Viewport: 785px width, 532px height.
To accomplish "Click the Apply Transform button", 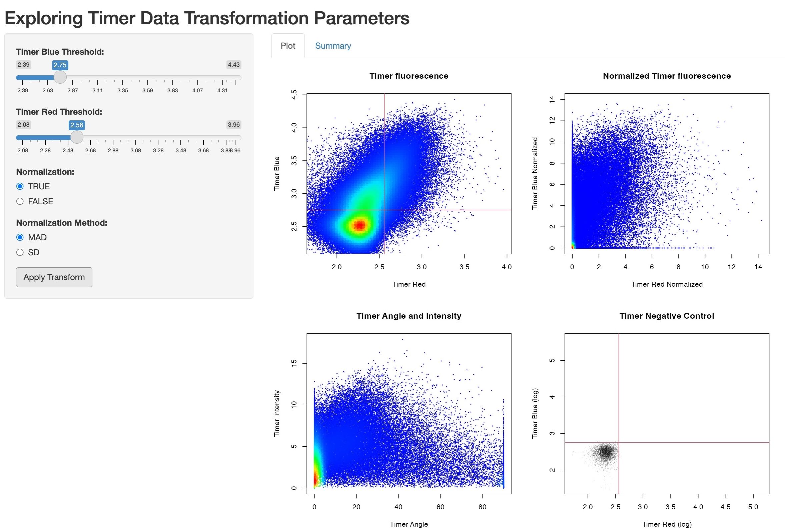I will [x=55, y=277].
